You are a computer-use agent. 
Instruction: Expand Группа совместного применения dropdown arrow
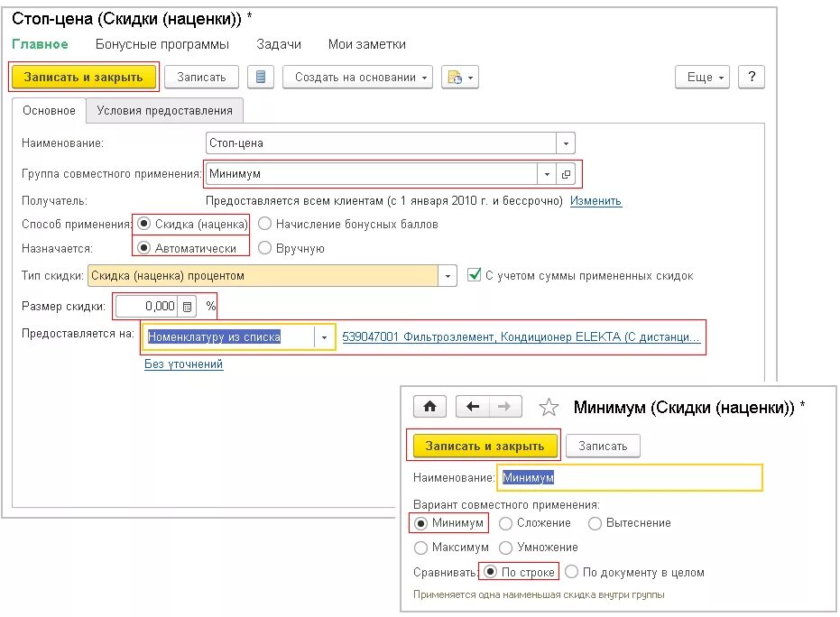[x=547, y=174]
